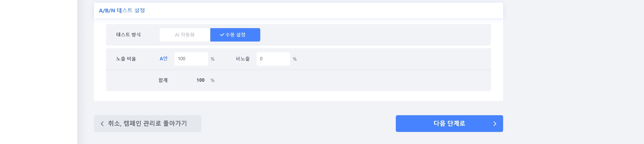Click 취소, 캠페인 관리로 돌아가기 button

[x=148, y=124]
